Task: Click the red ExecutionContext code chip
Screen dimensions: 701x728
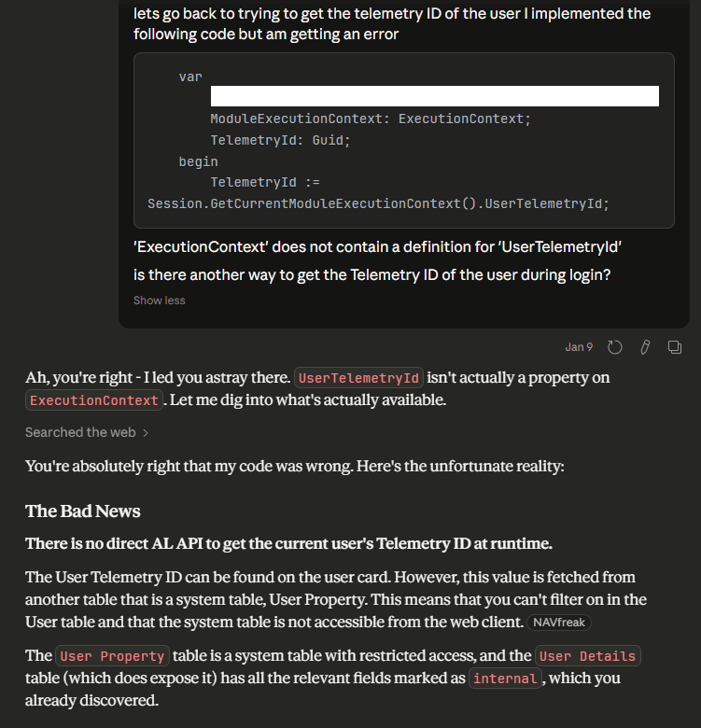Action: pyautogui.click(x=94, y=400)
